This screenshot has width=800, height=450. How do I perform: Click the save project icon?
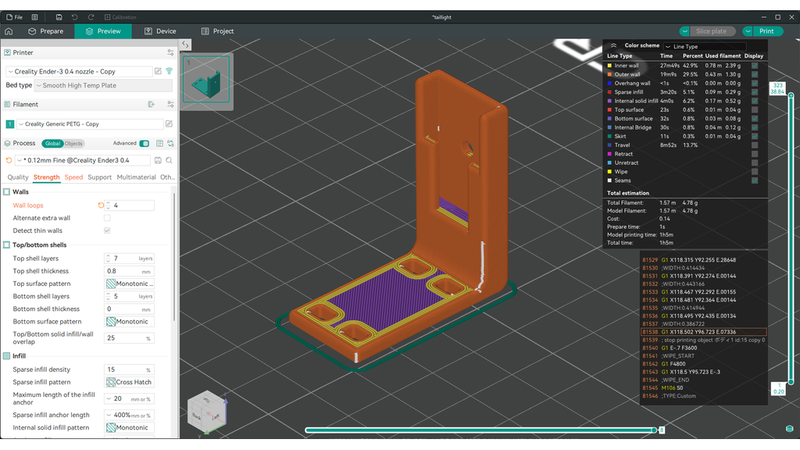(59, 17)
